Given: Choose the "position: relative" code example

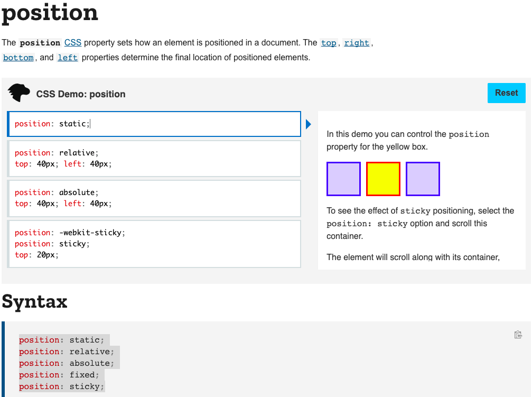Looking at the screenshot, I should (x=154, y=159).
